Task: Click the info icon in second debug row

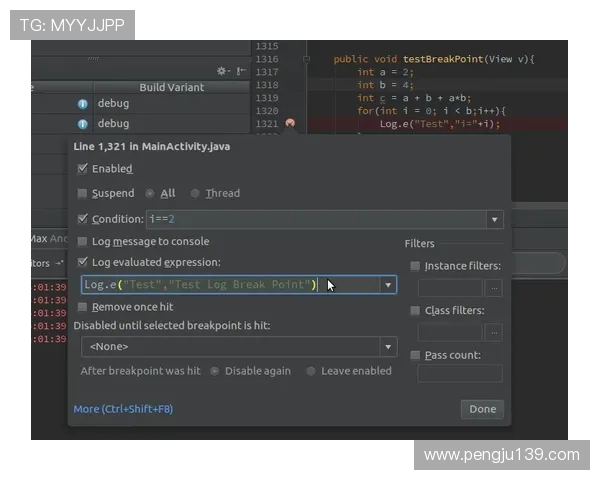Action: [83, 124]
